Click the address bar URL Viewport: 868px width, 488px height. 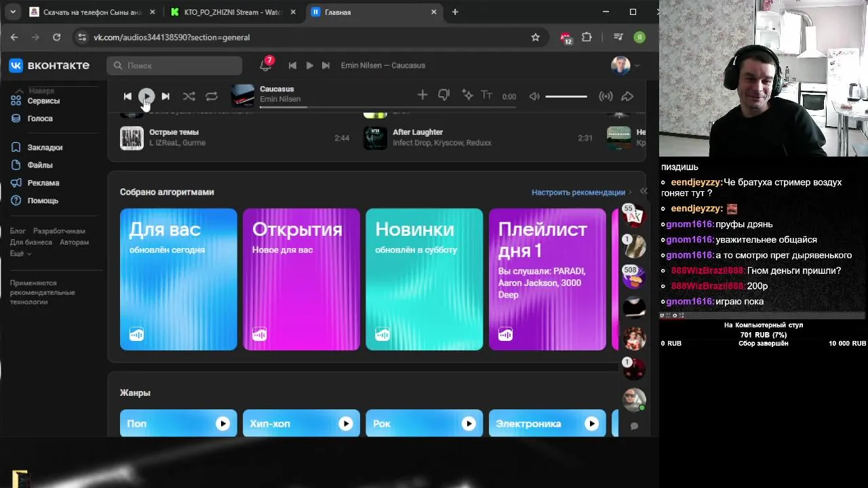pos(172,37)
